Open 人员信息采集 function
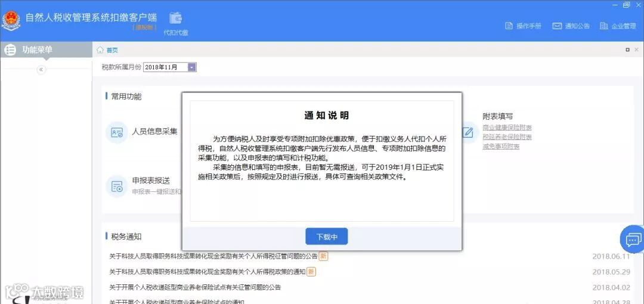This screenshot has height=304, width=644. click(x=155, y=132)
